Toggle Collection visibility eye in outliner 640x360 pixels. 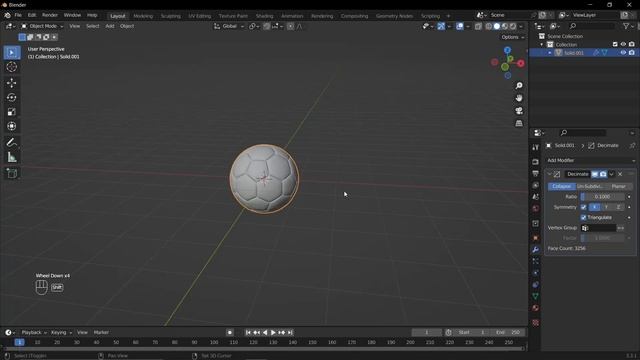coord(623,44)
